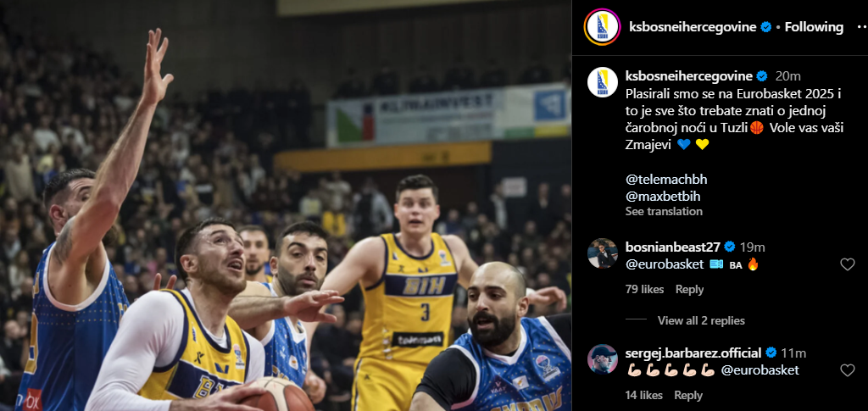Click ksbosneihercegovine avatar beside the caption
Viewport: 868px width, 411px height.
603,82
